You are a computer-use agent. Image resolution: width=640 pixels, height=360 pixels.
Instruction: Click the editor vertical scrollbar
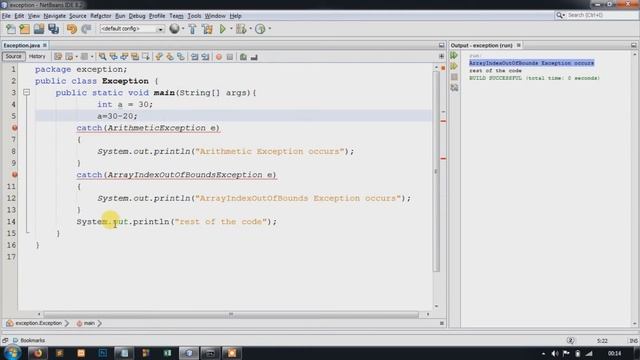point(436,171)
